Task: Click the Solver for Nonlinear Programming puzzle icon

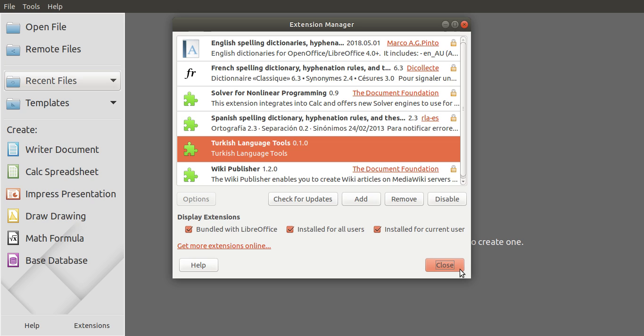Action: [x=190, y=99]
